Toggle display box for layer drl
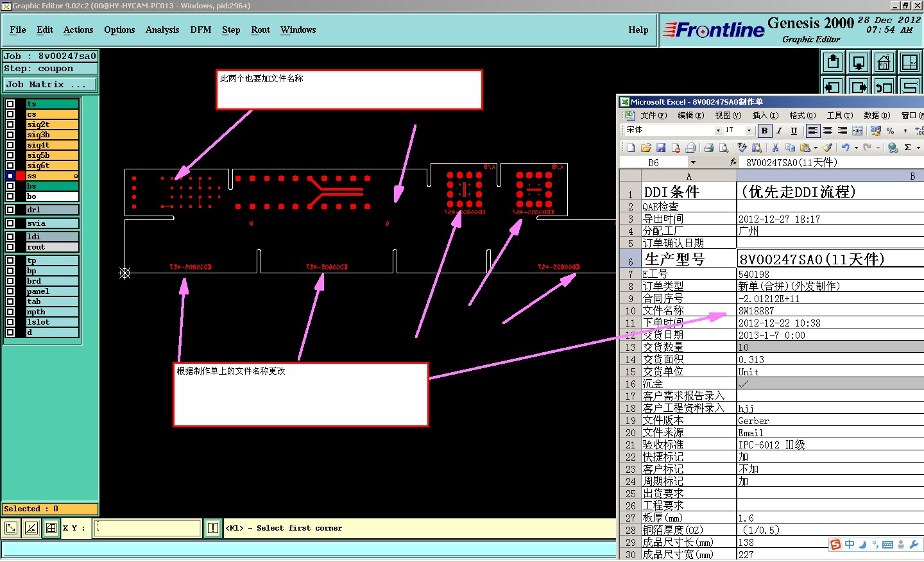Viewport: 924px width, 562px height. point(10,210)
